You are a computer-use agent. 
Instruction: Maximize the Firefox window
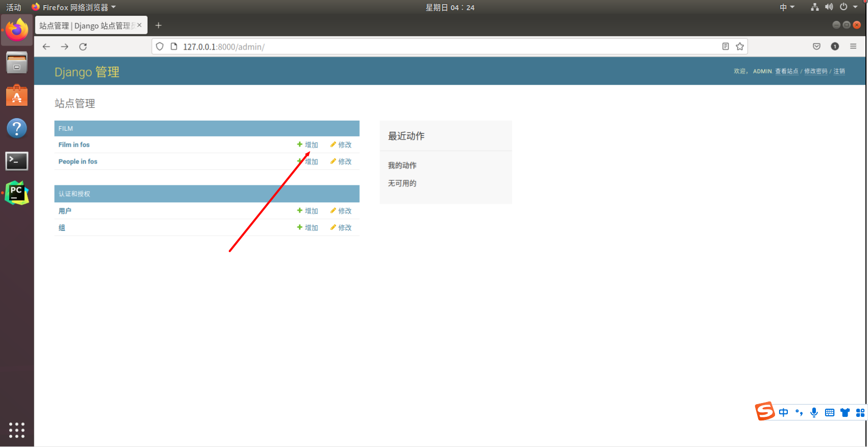pyautogui.click(x=847, y=25)
